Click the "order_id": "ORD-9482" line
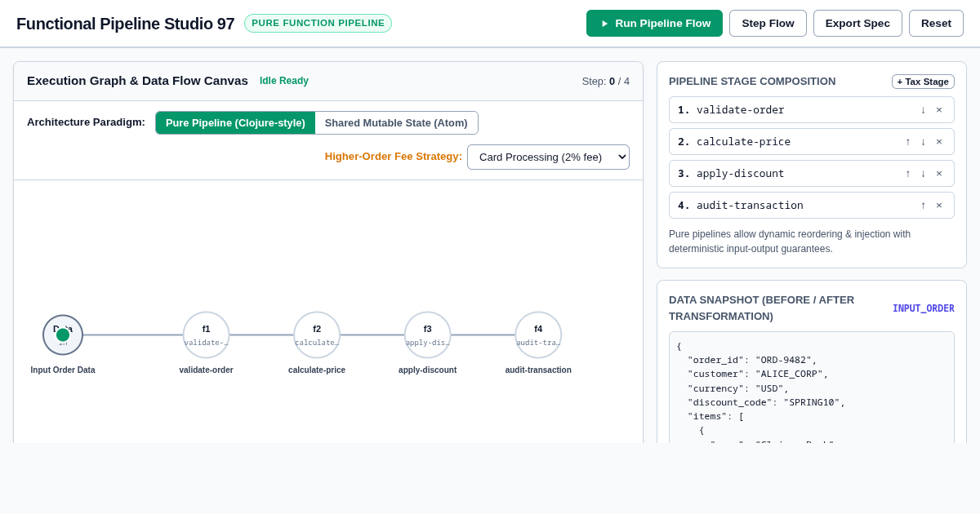 coord(752,361)
